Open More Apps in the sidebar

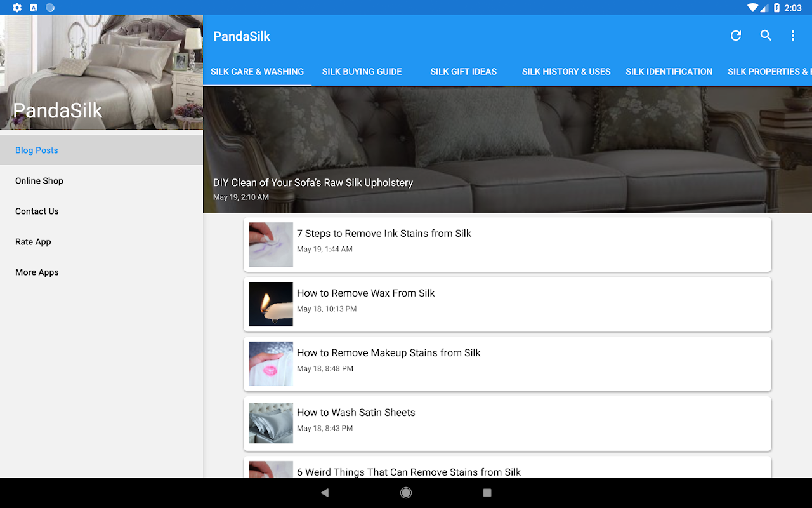pyautogui.click(x=101, y=272)
